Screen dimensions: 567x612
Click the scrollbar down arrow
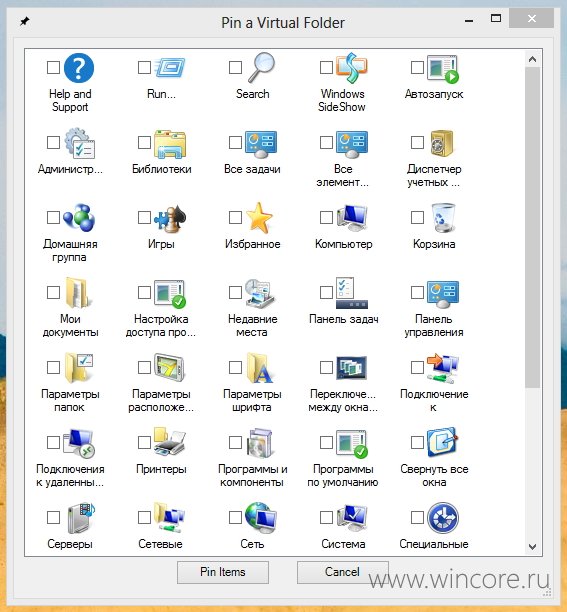[x=533, y=546]
